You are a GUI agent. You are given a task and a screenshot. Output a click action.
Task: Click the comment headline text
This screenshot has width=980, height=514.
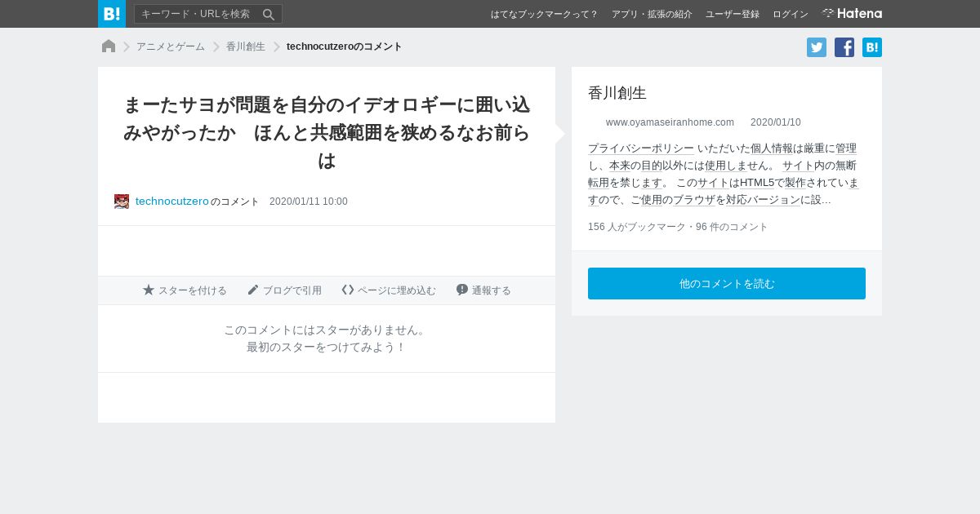327,132
